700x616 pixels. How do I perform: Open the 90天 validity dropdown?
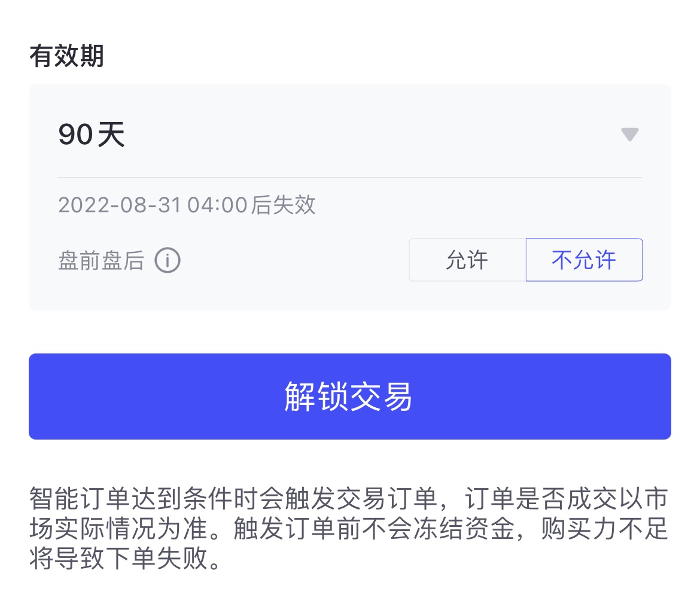350,135
